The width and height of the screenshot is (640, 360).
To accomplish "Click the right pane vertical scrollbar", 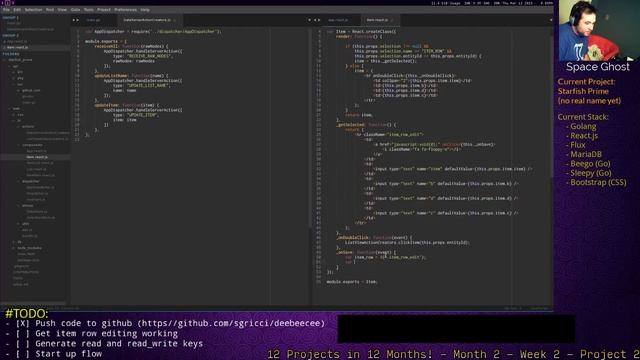I will (551, 106).
